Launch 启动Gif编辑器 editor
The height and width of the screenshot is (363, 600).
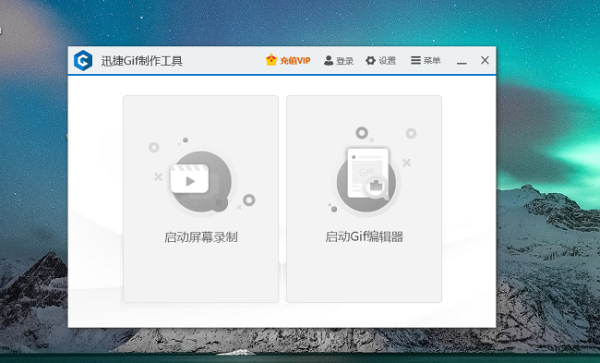tap(364, 199)
